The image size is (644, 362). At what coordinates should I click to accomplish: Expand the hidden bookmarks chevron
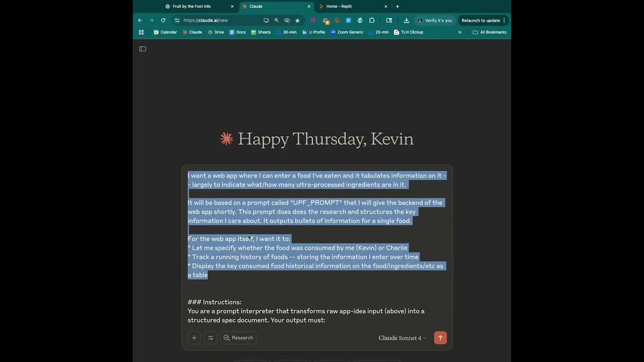pos(459,32)
